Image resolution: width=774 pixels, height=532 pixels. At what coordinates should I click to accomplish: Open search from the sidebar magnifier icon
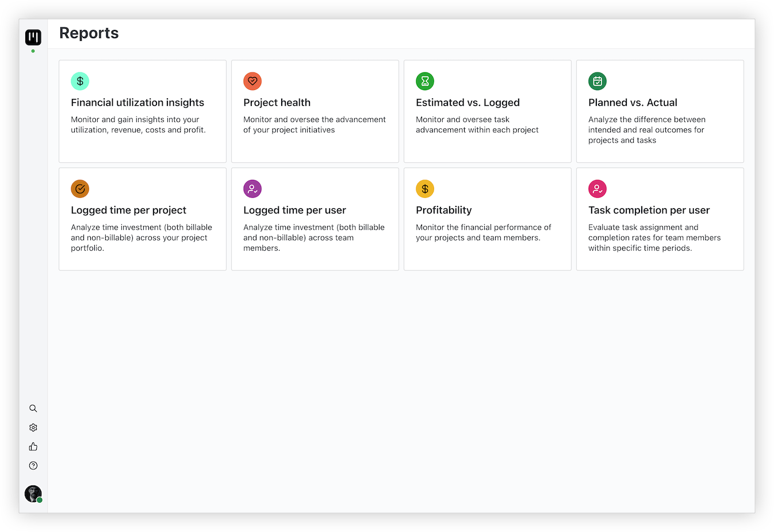tap(33, 408)
